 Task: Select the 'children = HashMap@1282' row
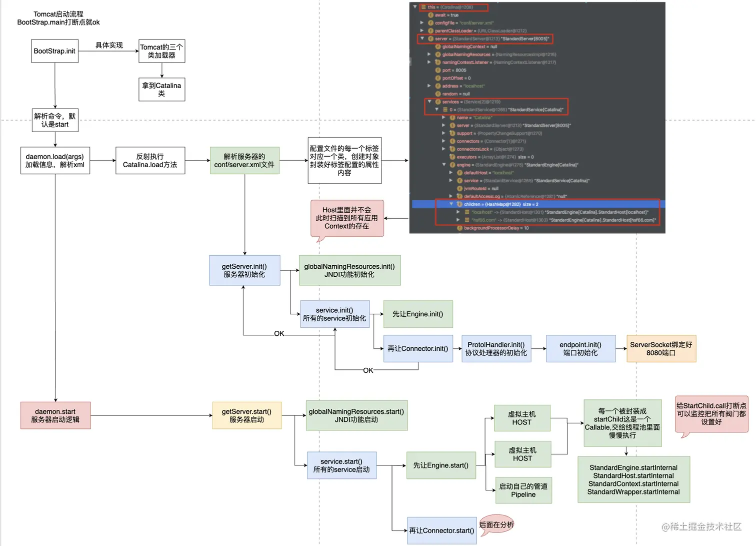coord(538,204)
